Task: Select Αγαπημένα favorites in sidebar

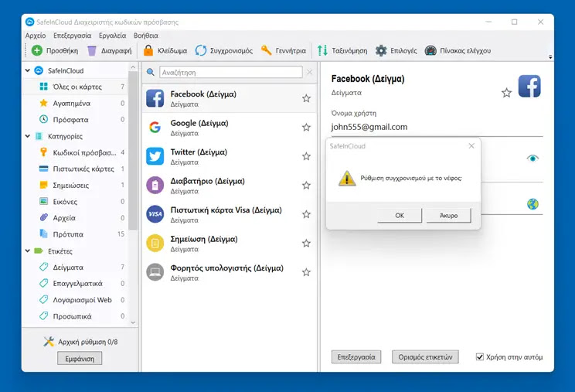Action: (x=75, y=104)
